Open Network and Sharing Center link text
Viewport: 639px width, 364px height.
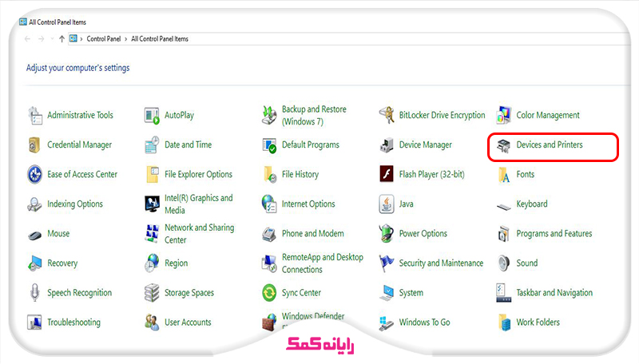199,234
